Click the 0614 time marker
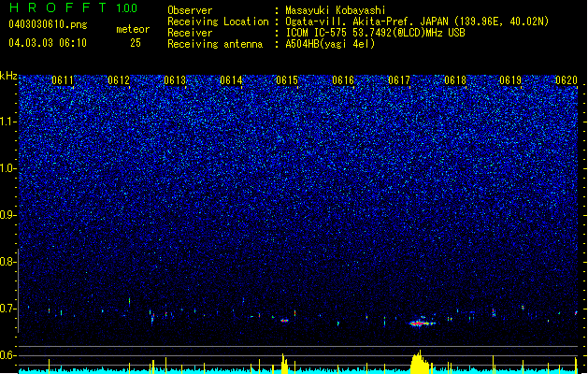 (231, 80)
